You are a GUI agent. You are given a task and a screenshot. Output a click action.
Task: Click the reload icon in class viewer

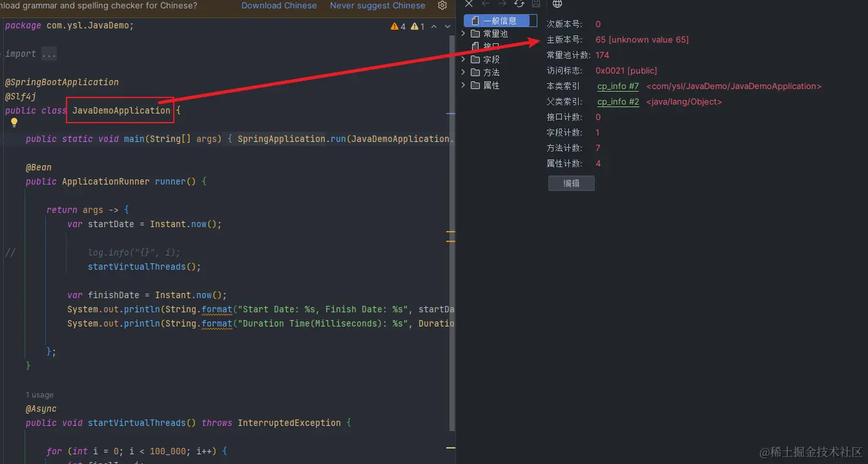pyautogui.click(x=519, y=4)
